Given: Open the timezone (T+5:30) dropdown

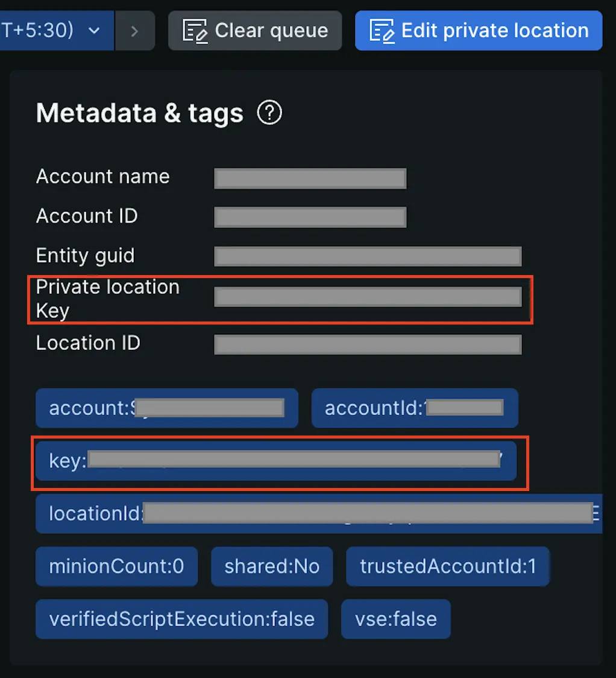Looking at the screenshot, I should point(93,30).
